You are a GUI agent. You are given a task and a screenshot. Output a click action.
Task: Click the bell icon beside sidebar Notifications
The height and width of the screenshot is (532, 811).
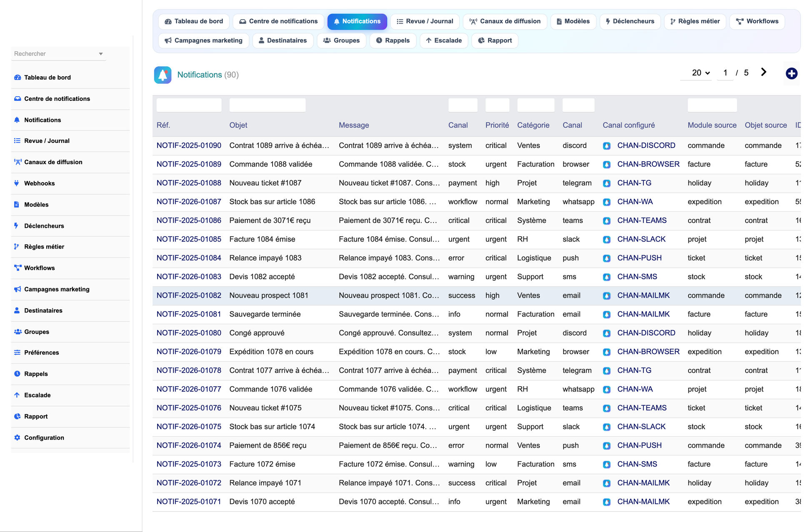pos(17,120)
